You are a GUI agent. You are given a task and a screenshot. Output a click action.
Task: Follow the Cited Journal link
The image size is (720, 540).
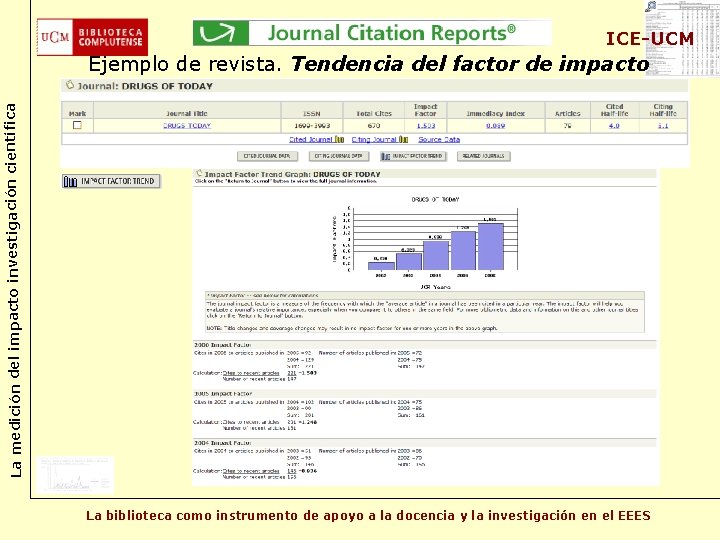[311, 139]
